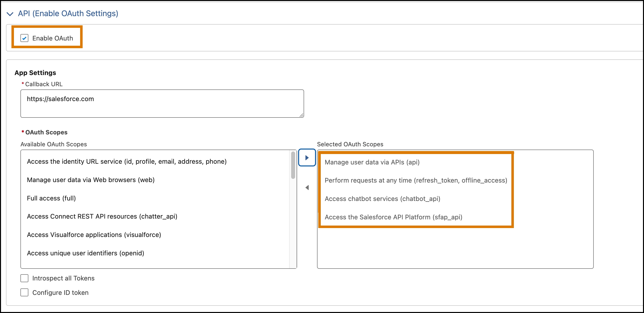The width and height of the screenshot is (644, 313).
Task: Check the Configure ID token option
Action: (x=24, y=293)
